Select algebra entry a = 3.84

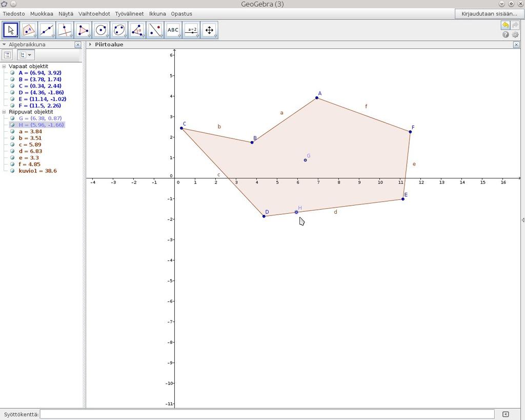(30, 132)
